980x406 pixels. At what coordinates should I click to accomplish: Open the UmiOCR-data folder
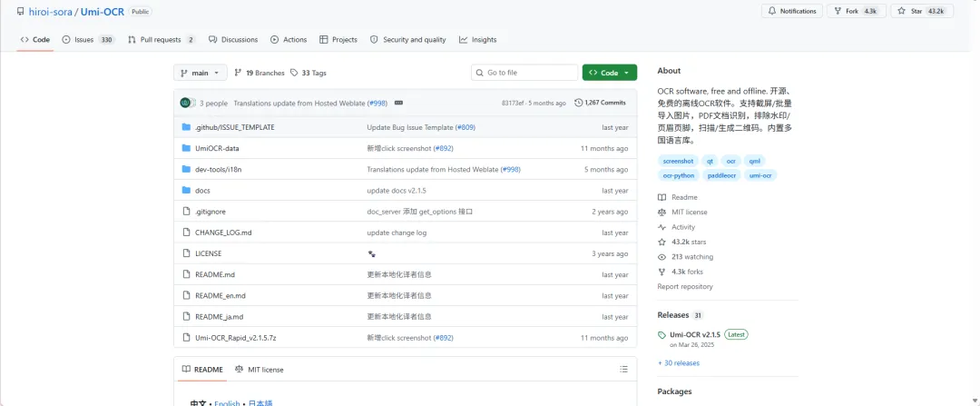point(217,148)
